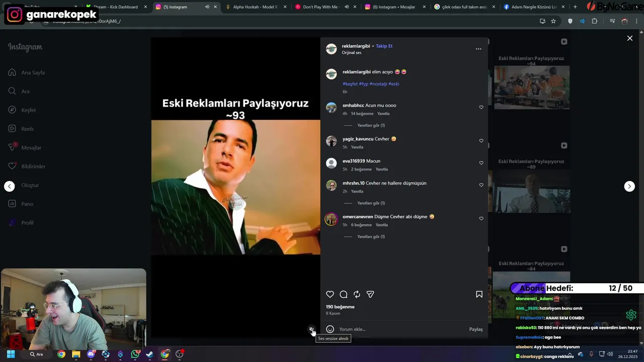Open Reels in Instagram sidebar
The height and width of the screenshot is (362, 644).
[x=21, y=129]
